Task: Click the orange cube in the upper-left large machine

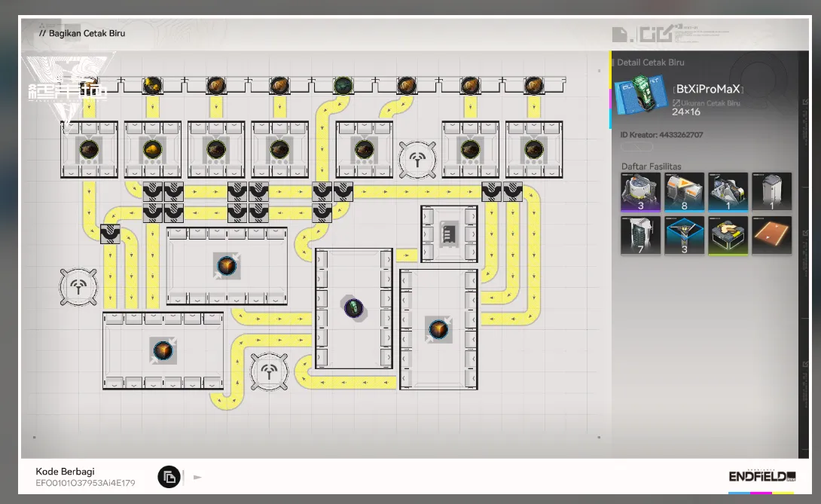Action: click(x=227, y=266)
